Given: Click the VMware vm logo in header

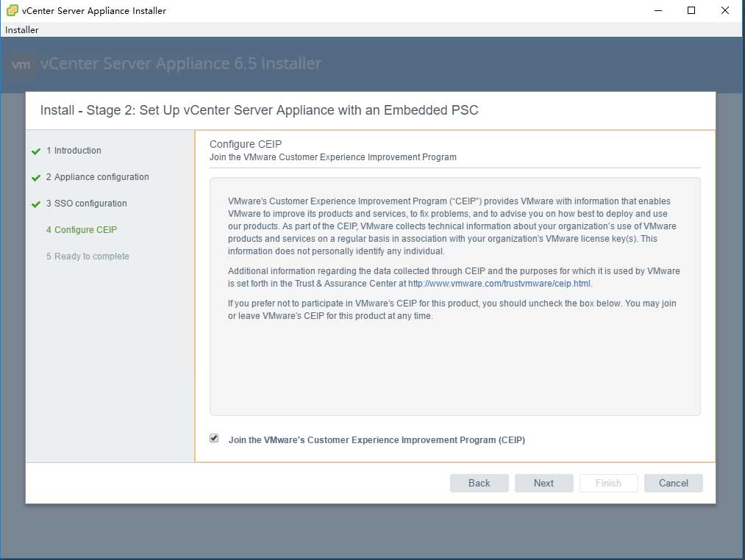Looking at the screenshot, I should 21,64.
